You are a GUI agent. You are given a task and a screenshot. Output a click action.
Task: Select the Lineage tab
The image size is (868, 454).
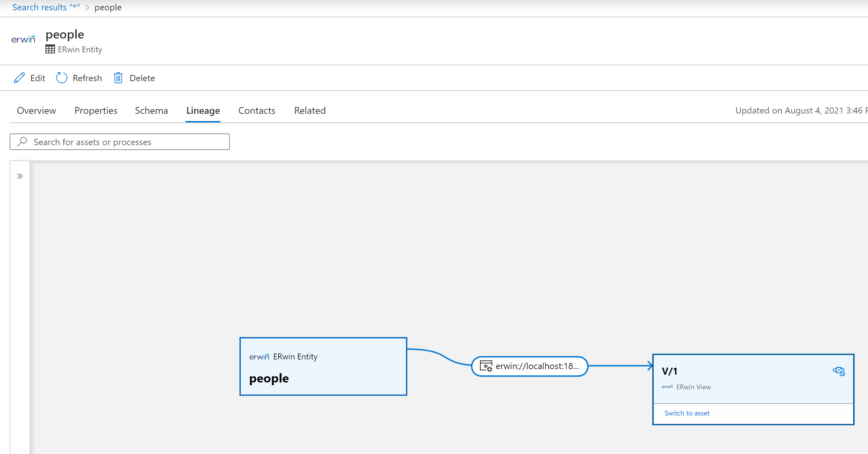tap(203, 110)
